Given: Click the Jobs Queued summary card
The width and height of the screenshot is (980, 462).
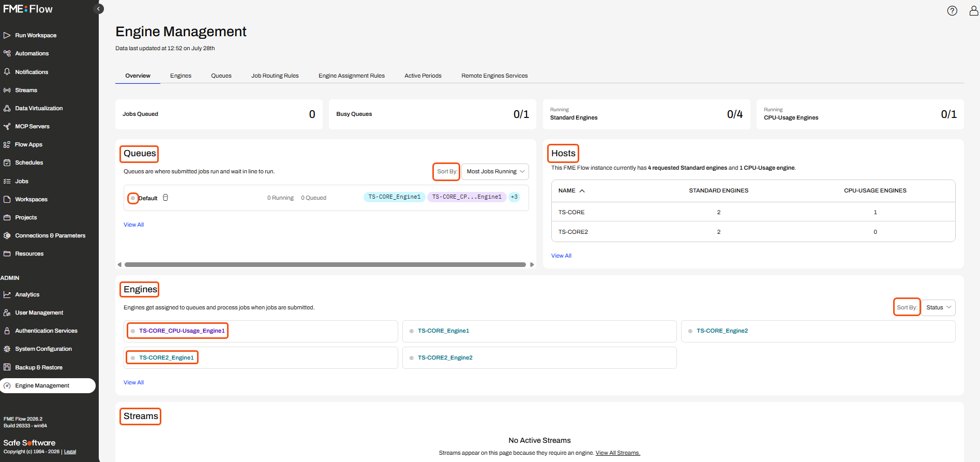Looking at the screenshot, I should tap(219, 114).
